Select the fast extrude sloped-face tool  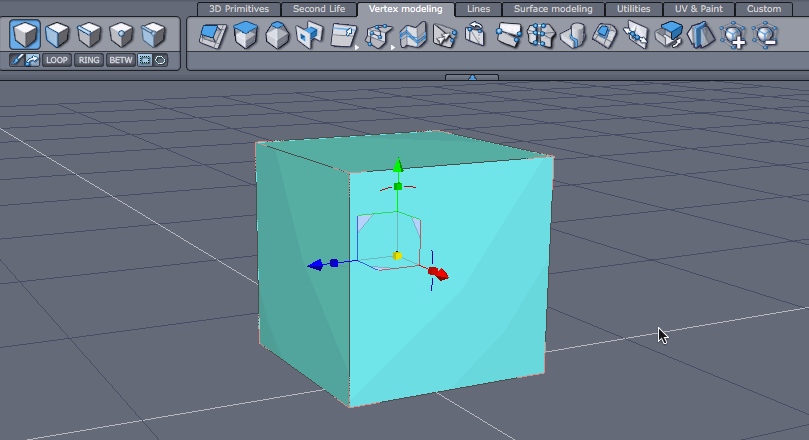tap(213, 36)
